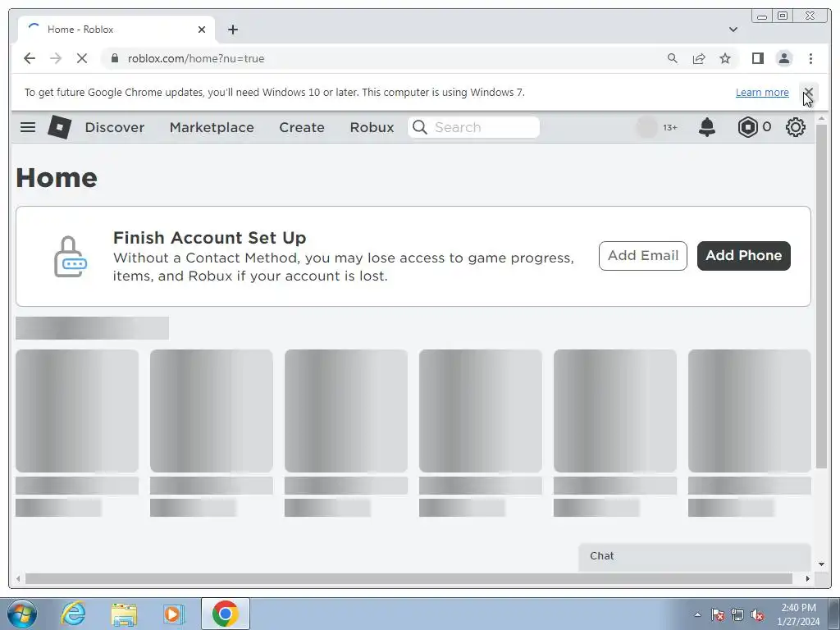Follow the Learn more link
Screen dimensions: 840x630
coord(762,92)
